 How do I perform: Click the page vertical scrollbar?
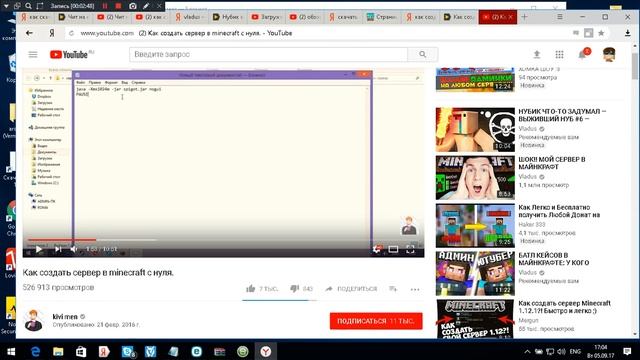click(635, 66)
